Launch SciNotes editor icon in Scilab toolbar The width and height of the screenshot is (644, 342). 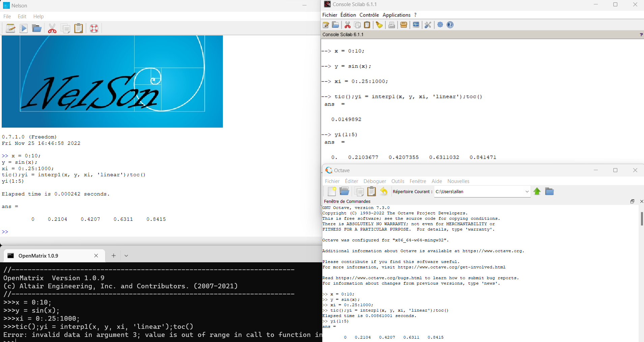coord(326,25)
